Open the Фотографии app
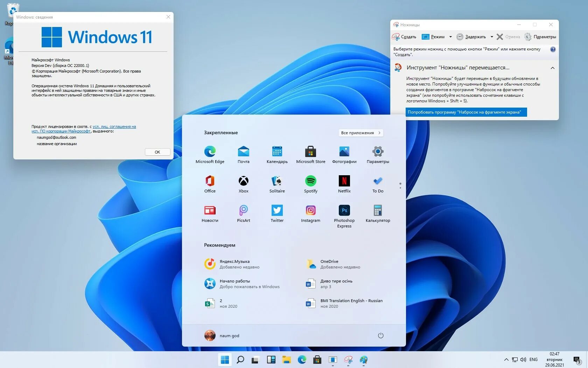 [x=344, y=155]
